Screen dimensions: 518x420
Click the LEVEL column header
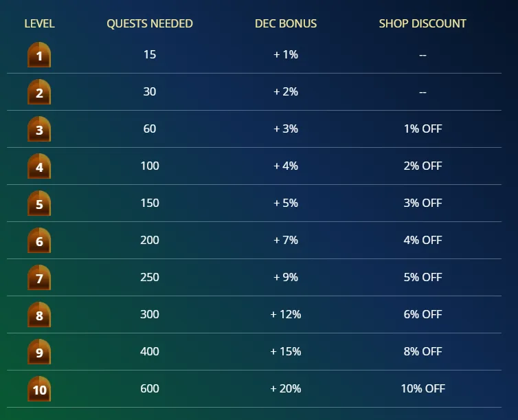[x=39, y=23]
